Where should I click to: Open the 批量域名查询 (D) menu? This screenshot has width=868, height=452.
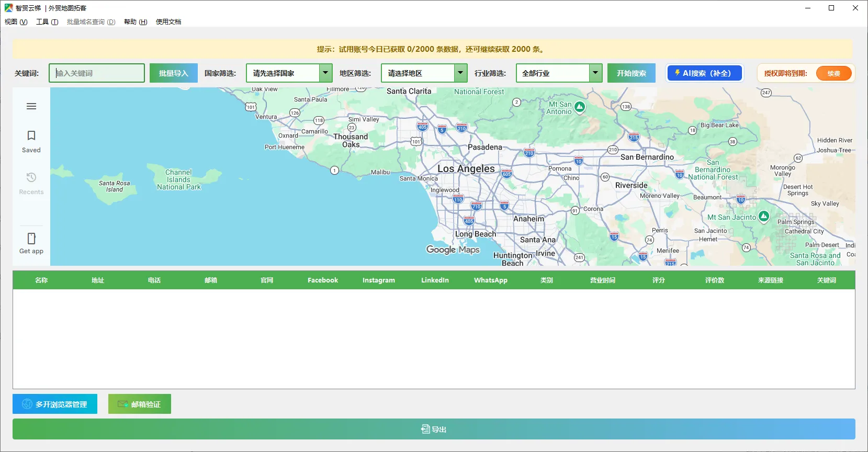(x=91, y=22)
